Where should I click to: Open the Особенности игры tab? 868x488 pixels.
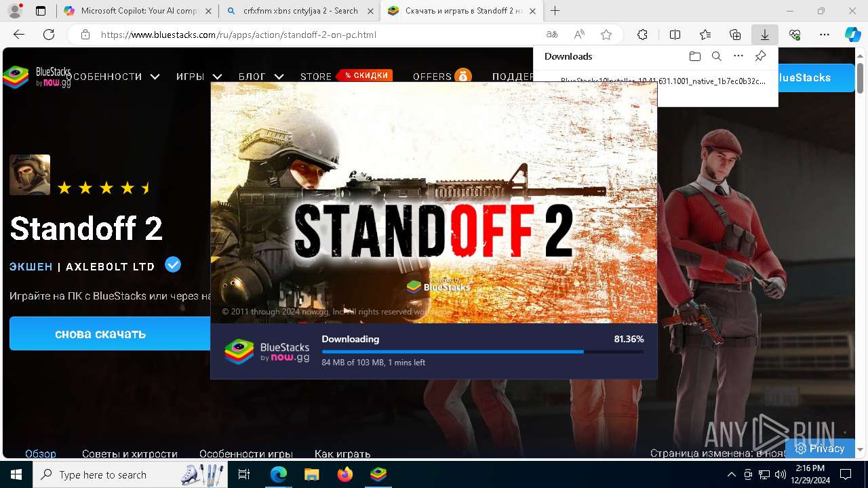[x=245, y=453]
